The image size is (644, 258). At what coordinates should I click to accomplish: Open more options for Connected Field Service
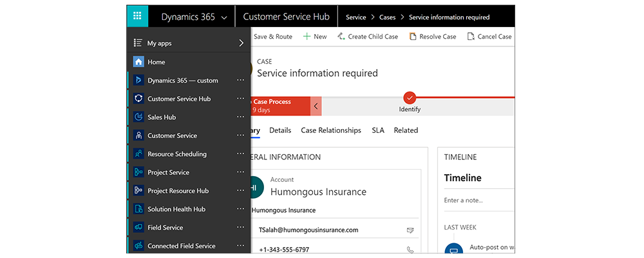241,246
